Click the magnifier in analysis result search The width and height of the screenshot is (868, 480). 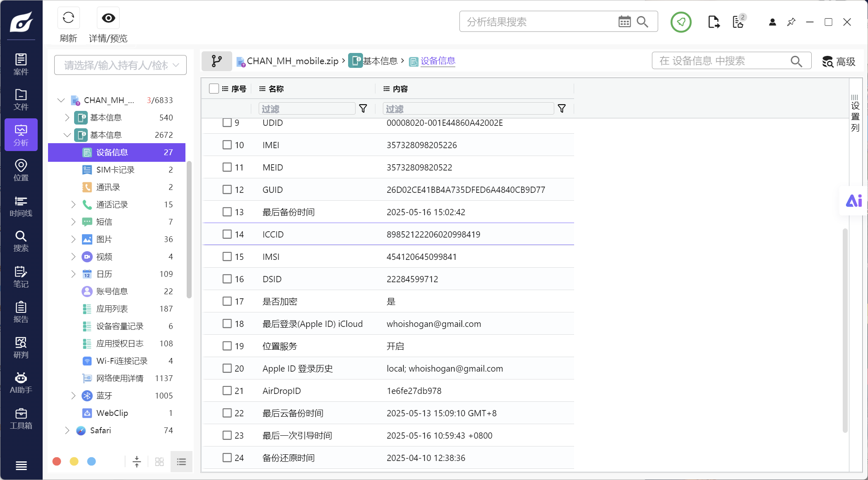(x=642, y=22)
